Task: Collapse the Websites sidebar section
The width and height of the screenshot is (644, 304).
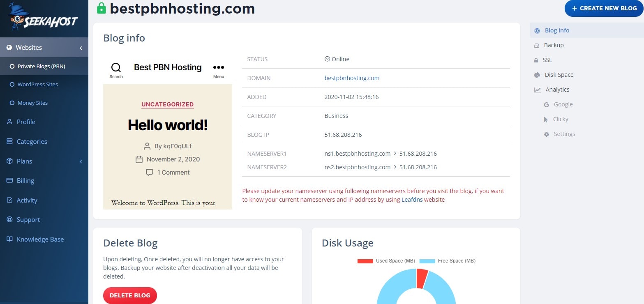Action: [x=81, y=48]
